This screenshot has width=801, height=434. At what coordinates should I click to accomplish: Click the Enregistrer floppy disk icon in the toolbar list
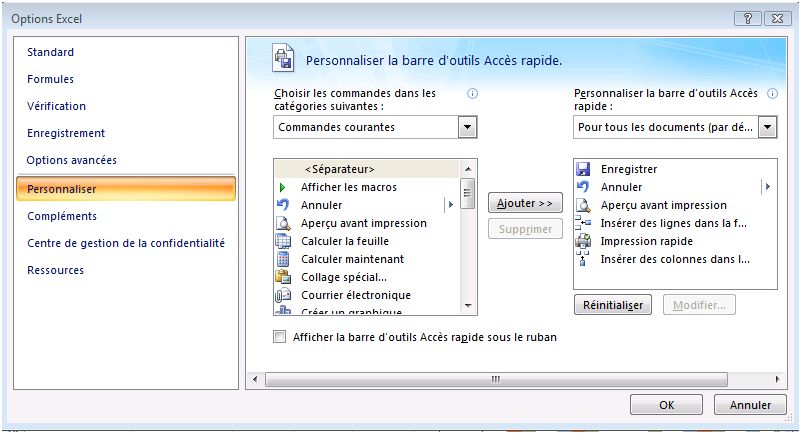(x=583, y=169)
